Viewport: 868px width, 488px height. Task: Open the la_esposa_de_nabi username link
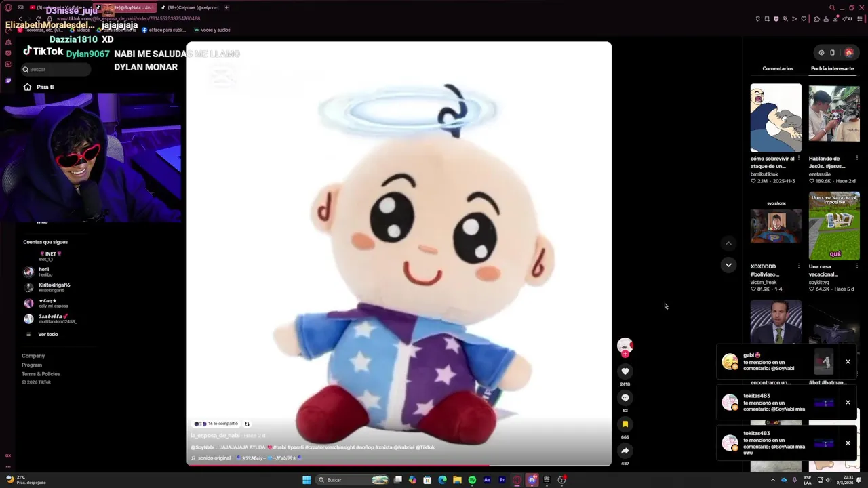coord(215,436)
